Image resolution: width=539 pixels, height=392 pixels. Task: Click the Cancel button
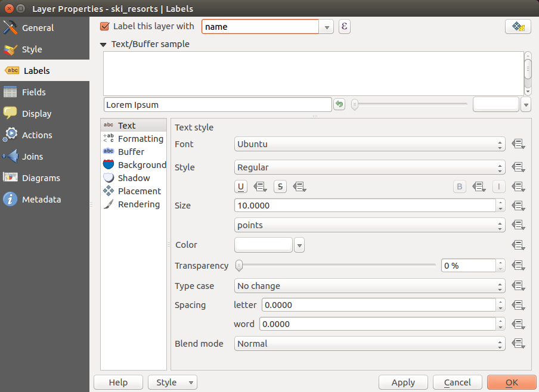tap(457, 382)
